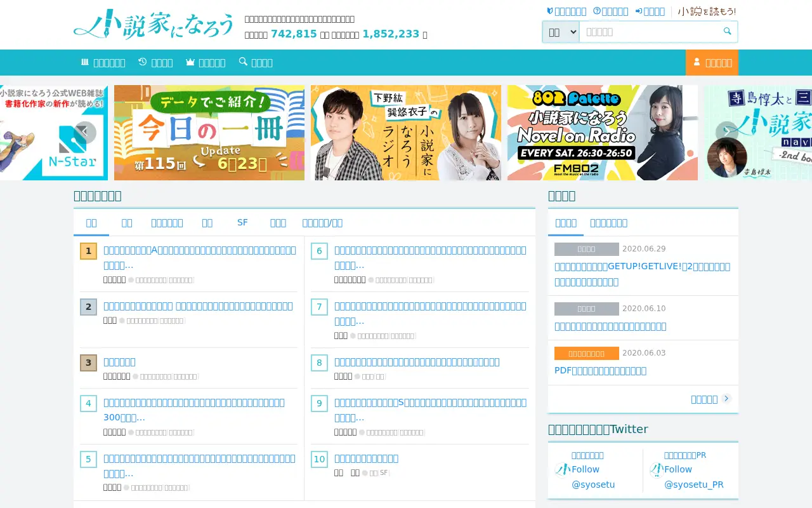
Task: Click the @syosetu Twitter avatar without the PR mark
Action: 563,469
